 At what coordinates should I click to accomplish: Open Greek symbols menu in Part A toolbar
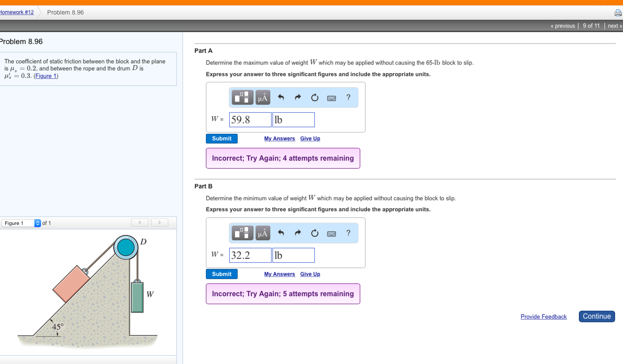(262, 98)
